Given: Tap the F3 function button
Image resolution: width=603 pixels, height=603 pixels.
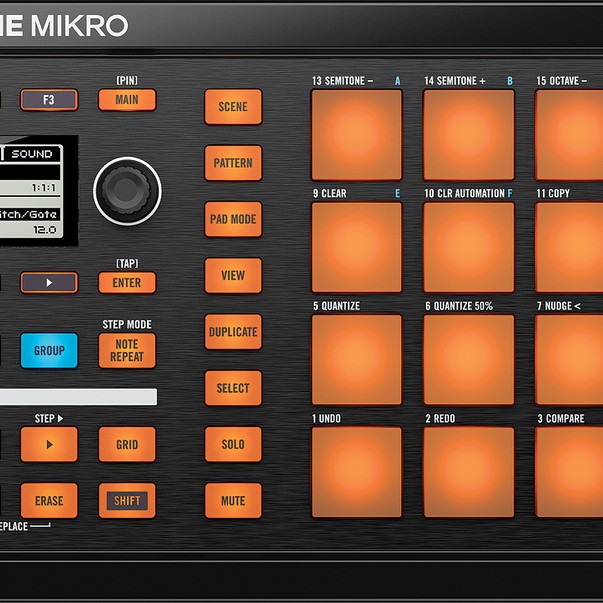Looking at the screenshot, I should click(49, 100).
